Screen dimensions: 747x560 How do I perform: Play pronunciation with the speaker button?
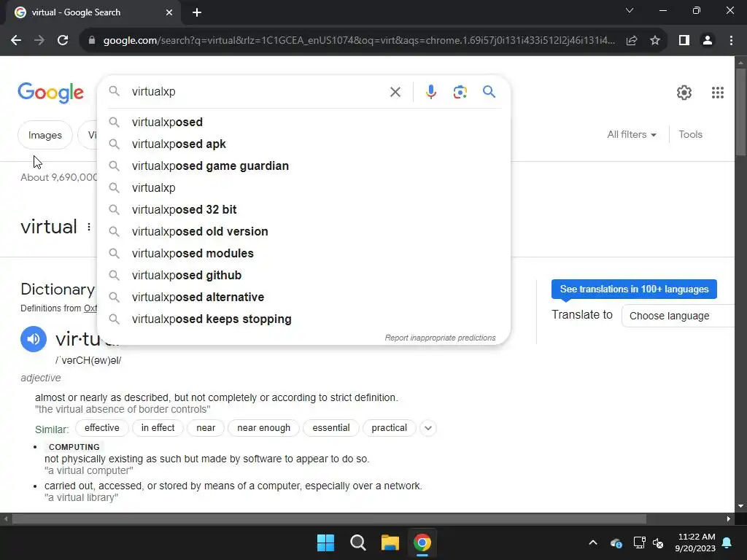click(x=34, y=339)
